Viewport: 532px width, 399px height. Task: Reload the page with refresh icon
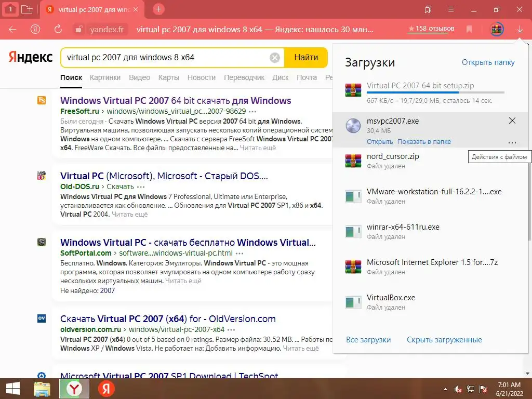click(58, 29)
